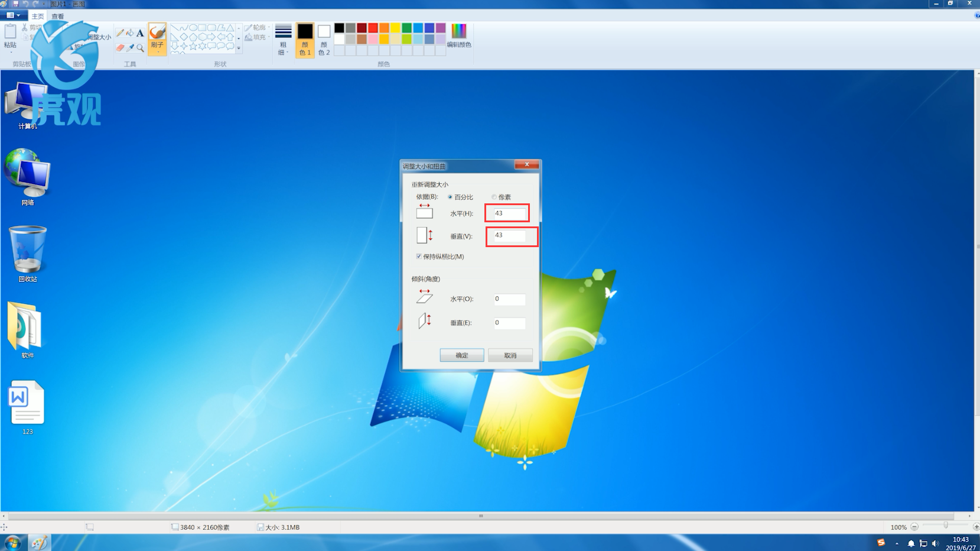
Task: Click the '大小: 3.1MB' status text
Action: (x=282, y=527)
